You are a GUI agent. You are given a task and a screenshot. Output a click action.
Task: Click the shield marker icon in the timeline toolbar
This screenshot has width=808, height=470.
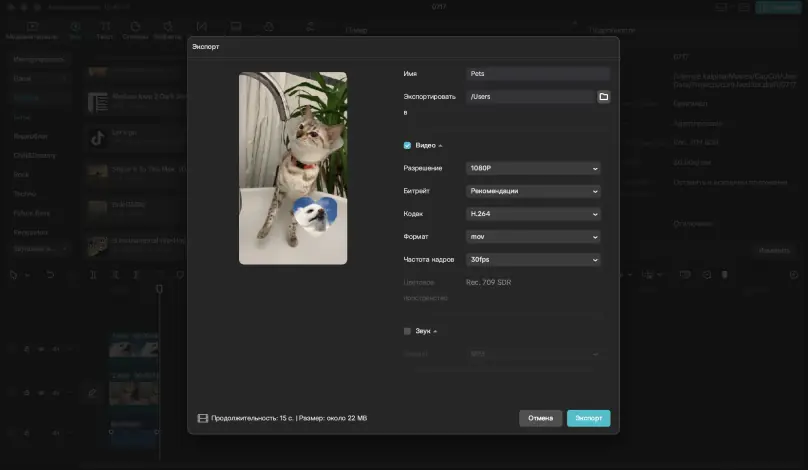[x=180, y=275]
